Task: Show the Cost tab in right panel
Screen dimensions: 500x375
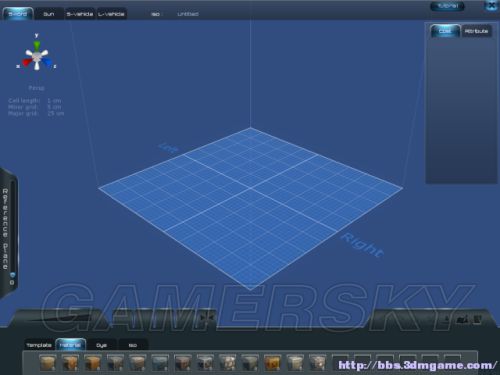Action: 445,31
